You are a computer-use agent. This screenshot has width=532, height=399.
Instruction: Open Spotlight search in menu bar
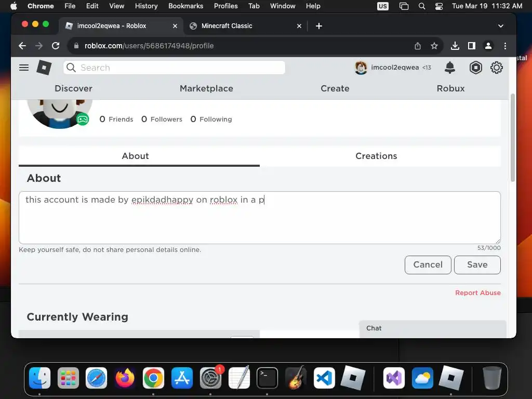(422, 6)
